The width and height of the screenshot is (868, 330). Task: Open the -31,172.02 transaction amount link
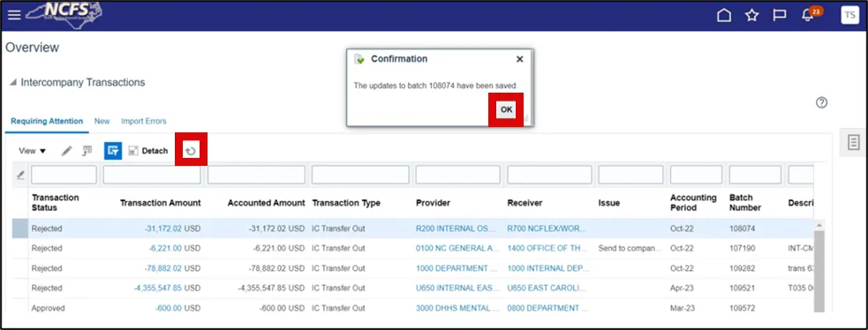click(x=163, y=229)
